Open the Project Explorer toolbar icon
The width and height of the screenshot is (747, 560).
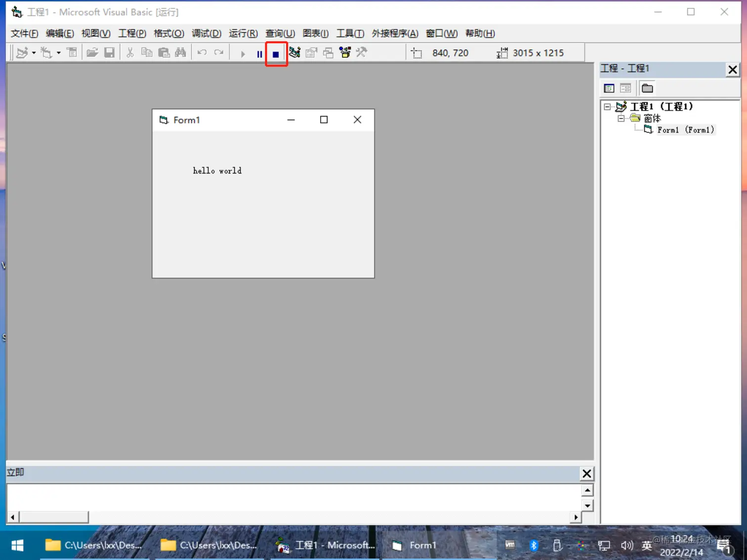(x=294, y=52)
